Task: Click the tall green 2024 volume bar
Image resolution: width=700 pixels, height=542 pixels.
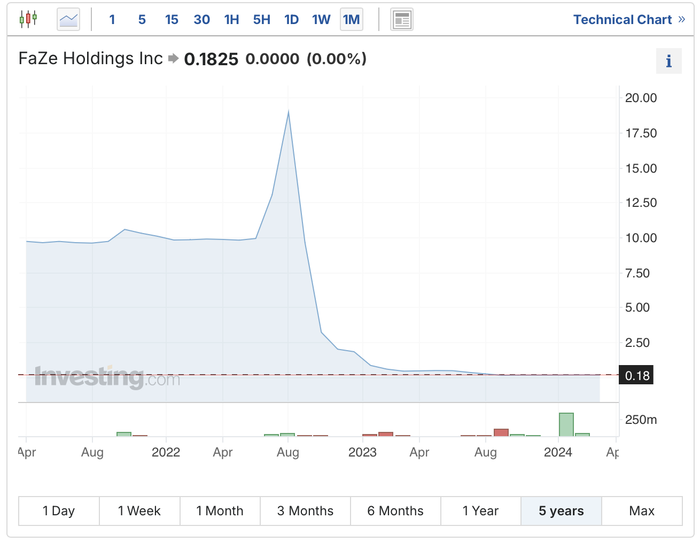Action: [566, 424]
